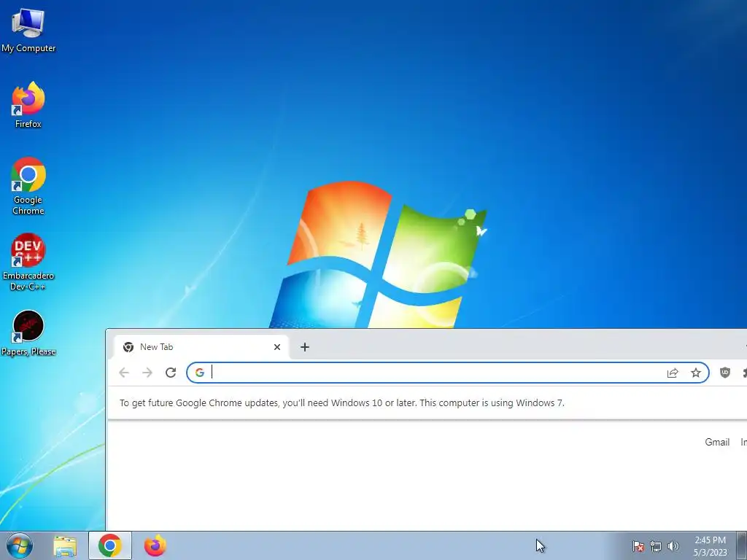Select the Embarcadero Dev-C++ desktop shortcut
Viewport: 747px width, 560px height.
pos(28,262)
